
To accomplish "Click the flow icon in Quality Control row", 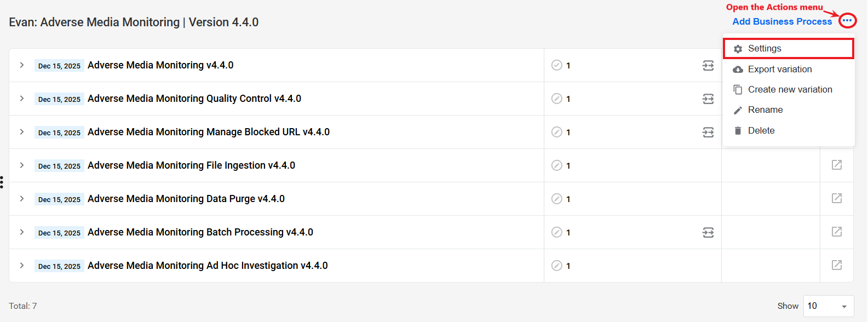I will 708,99.
